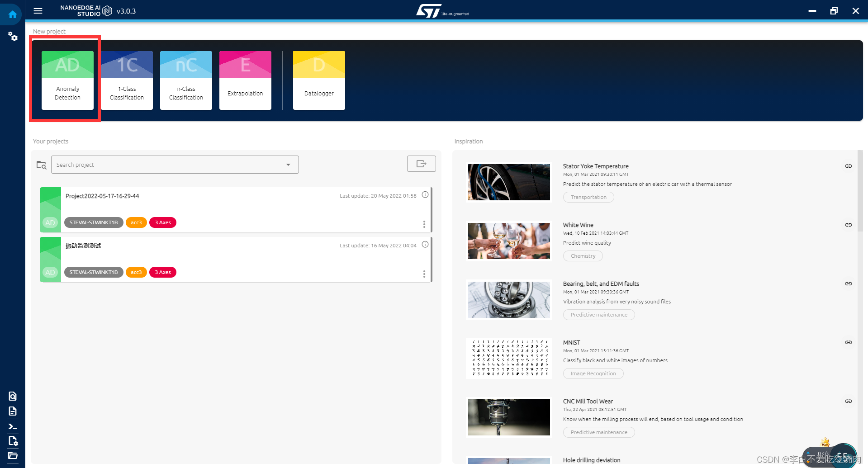This screenshot has height=468, width=868.
Task: Open link icon for CNC Mill Tool Wear
Action: pyautogui.click(x=849, y=401)
